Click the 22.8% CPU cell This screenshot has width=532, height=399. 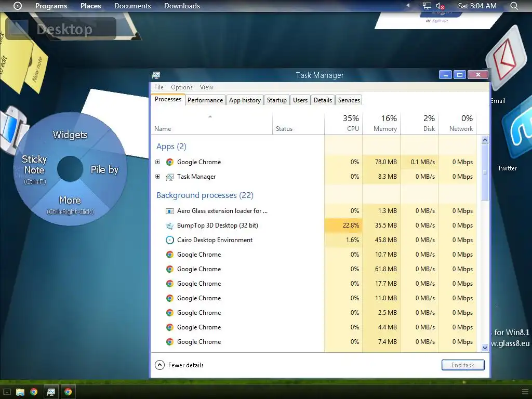click(x=343, y=225)
